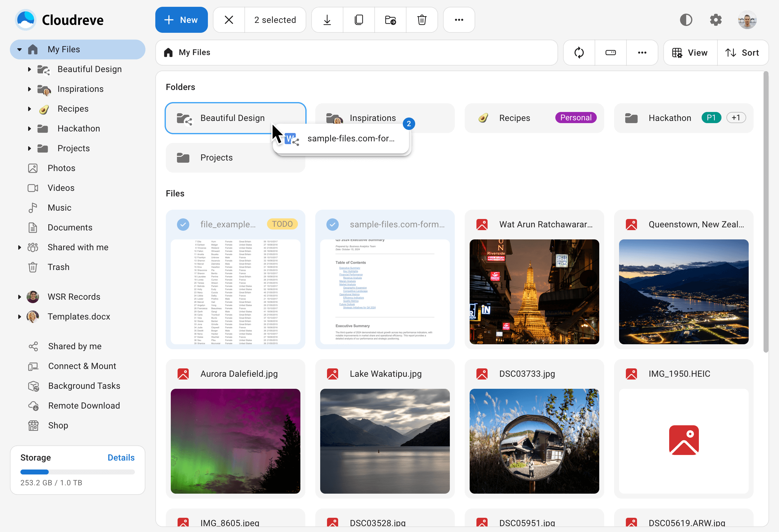Open the breadcrumb overflow menu
Screen dimensions: 779x532
pos(642,52)
